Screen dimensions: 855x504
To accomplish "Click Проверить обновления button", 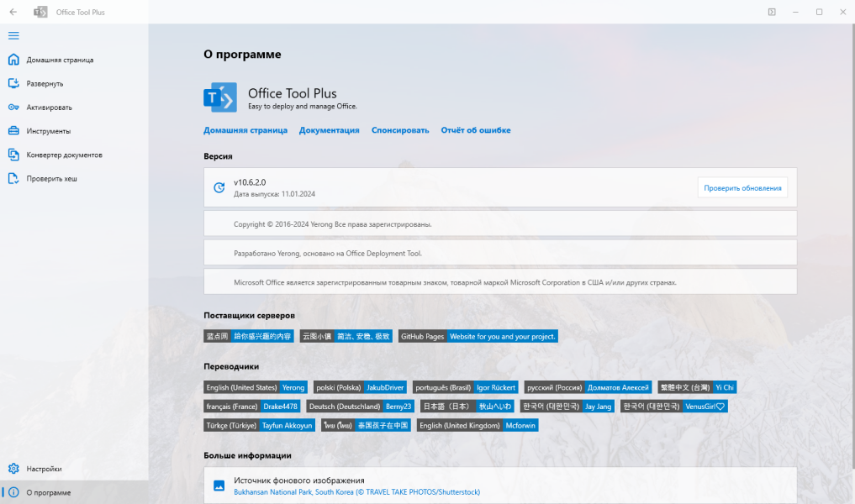I will (x=742, y=188).
